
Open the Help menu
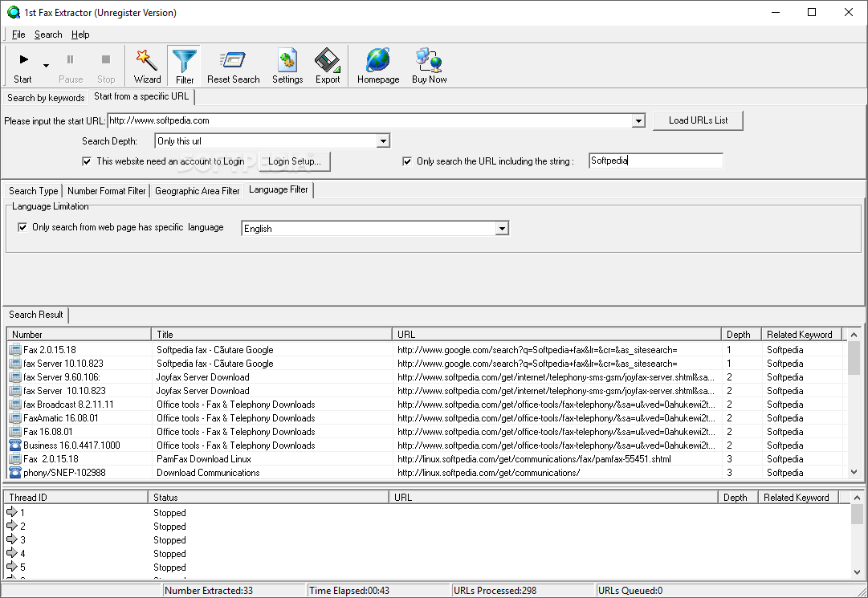[x=80, y=35]
